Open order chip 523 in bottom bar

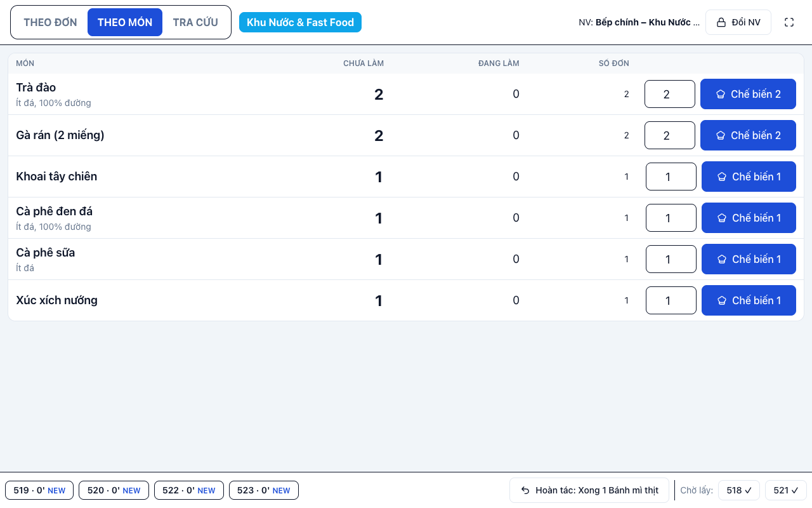pyautogui.click(x=264, y=490)
